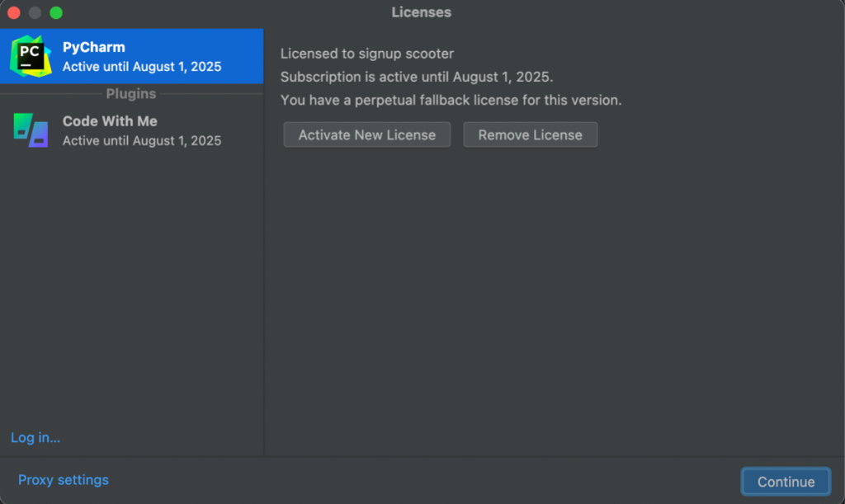Screen dimensions: 845x504
Task: Open Proxy settings
Action: pos(63,479)
